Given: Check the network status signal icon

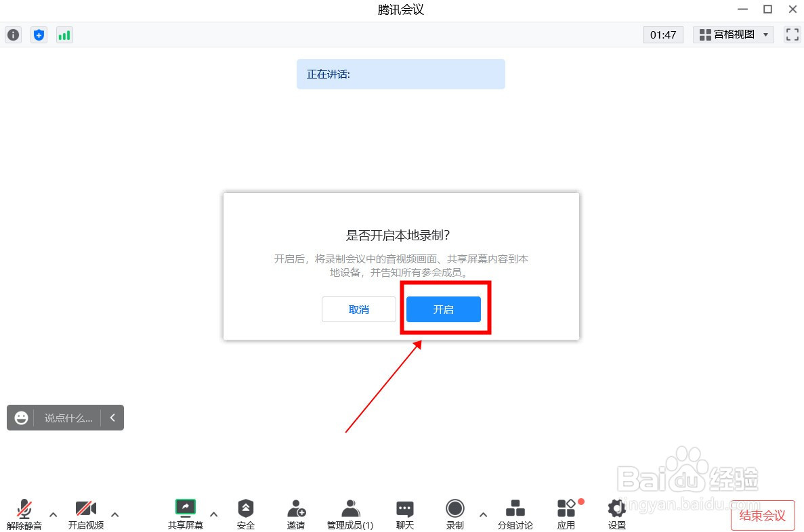Looking at the screenshot, I should [64, 35].
